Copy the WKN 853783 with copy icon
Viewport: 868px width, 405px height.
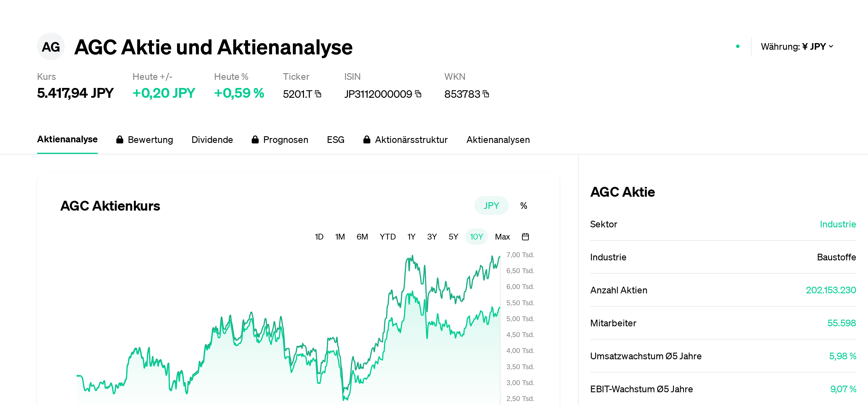pos(486,94)
